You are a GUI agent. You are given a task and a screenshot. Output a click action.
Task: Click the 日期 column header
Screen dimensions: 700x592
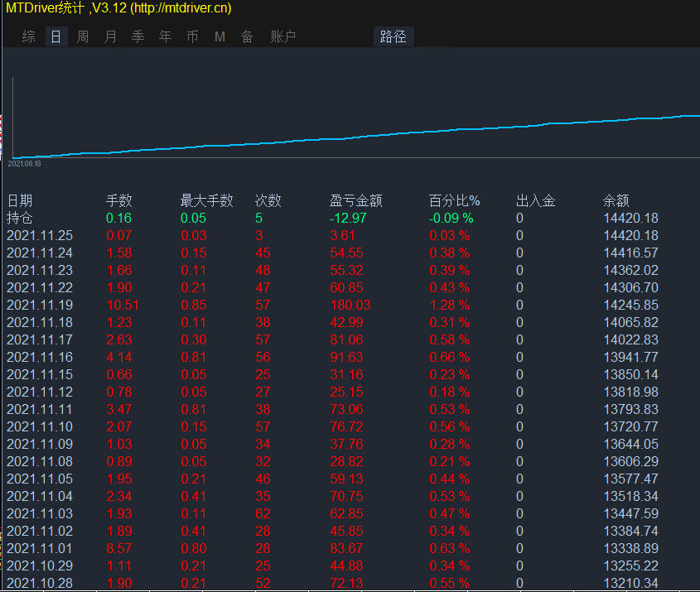20,200
